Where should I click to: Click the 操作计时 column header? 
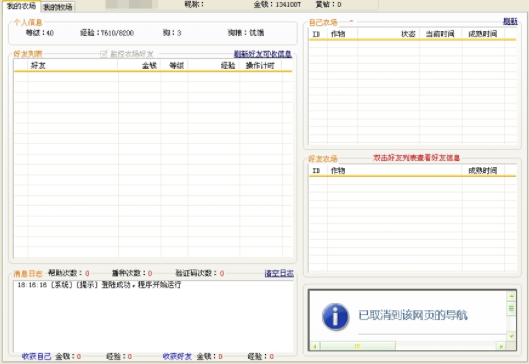[x=260, y=65]
